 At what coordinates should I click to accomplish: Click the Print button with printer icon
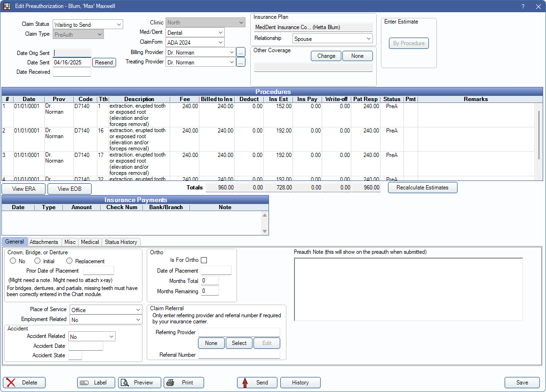pos(183,383)
